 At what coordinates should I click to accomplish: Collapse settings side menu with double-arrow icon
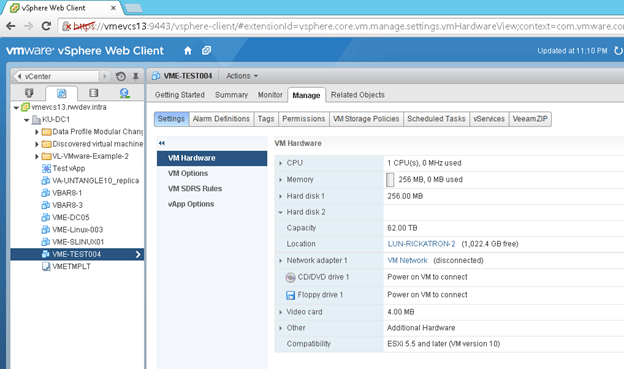pos(162,143)
